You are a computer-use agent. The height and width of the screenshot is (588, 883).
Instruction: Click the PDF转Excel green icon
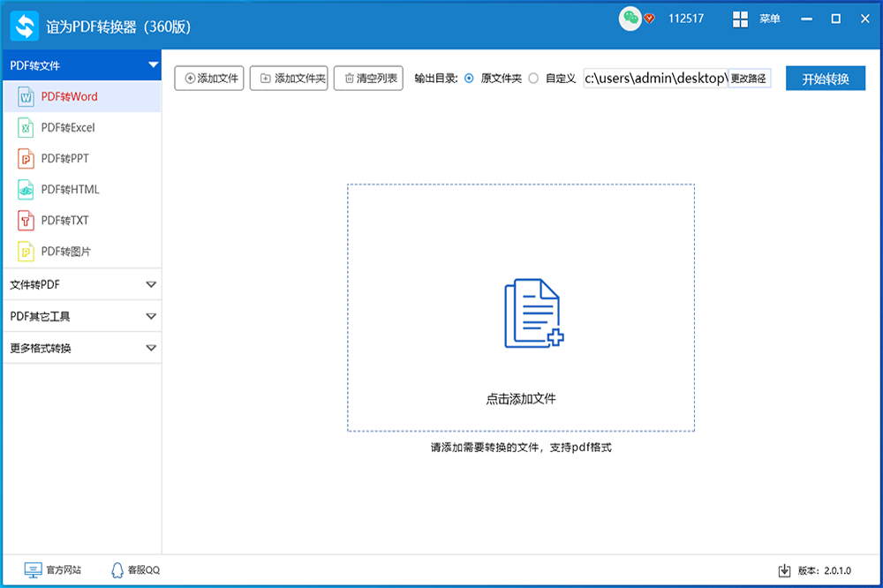(x=26, y=128)
